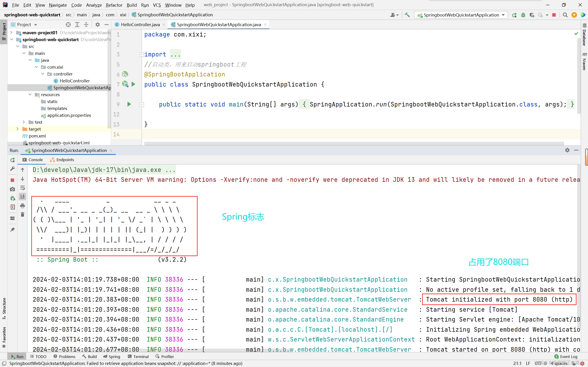Click the Print console output icon

(22, 206)
